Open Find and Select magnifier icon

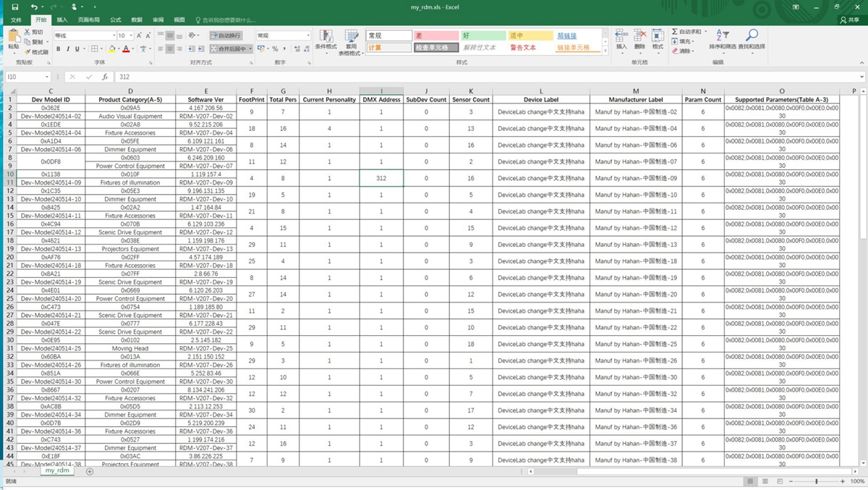point(752,35)
